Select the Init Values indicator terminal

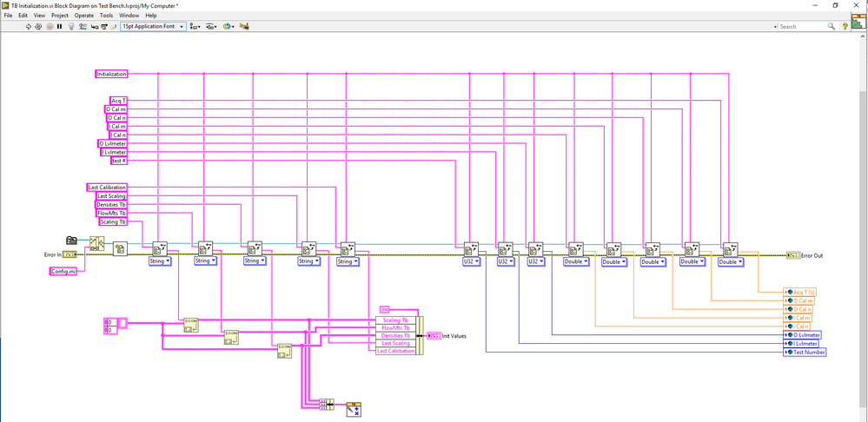coord(434,336)
